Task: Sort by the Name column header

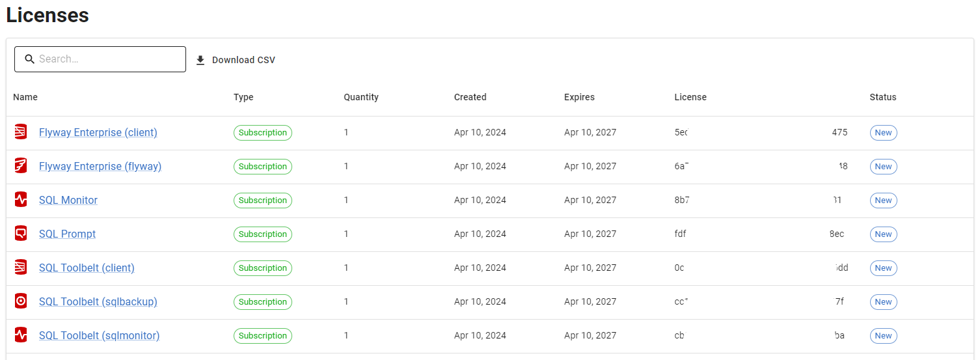Action: pyautogui.click(x=25, y=97)
